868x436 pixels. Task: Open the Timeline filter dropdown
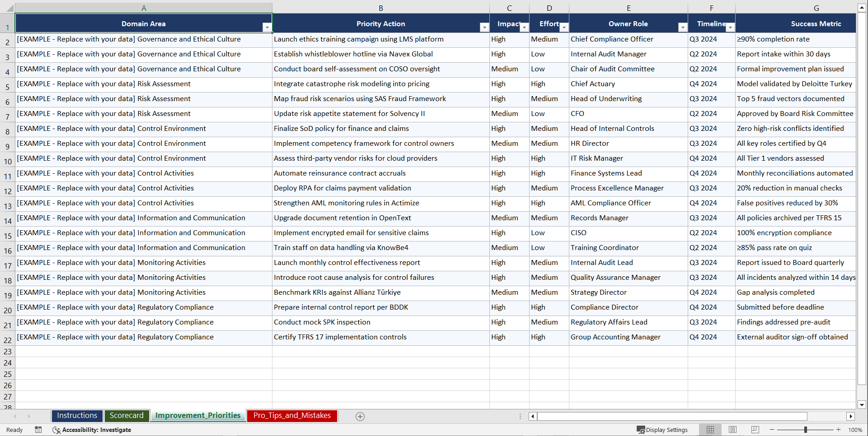click(731, 27)
